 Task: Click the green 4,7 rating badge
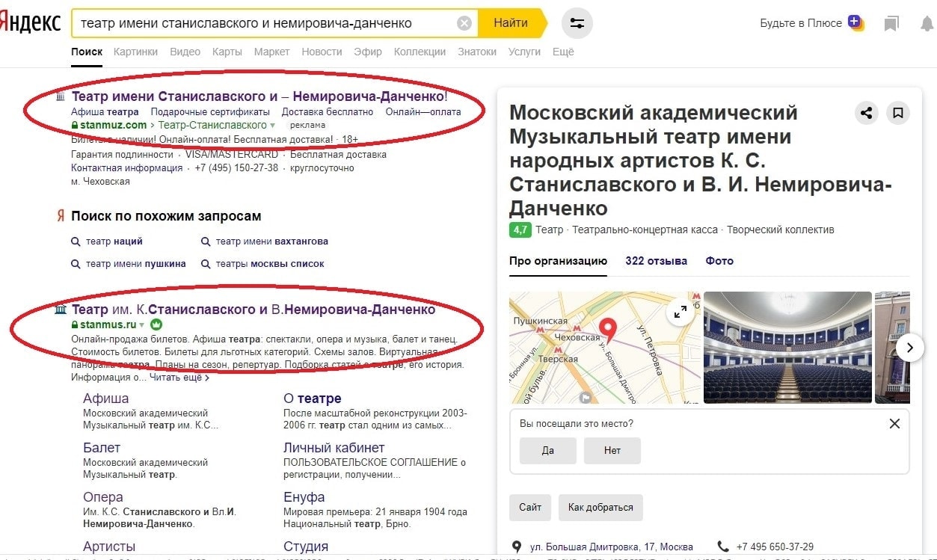coord(520,230)
